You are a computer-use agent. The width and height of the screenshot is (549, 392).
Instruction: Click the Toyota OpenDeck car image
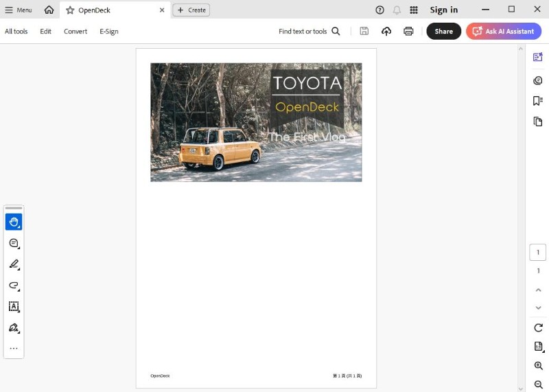coord(256,122)
